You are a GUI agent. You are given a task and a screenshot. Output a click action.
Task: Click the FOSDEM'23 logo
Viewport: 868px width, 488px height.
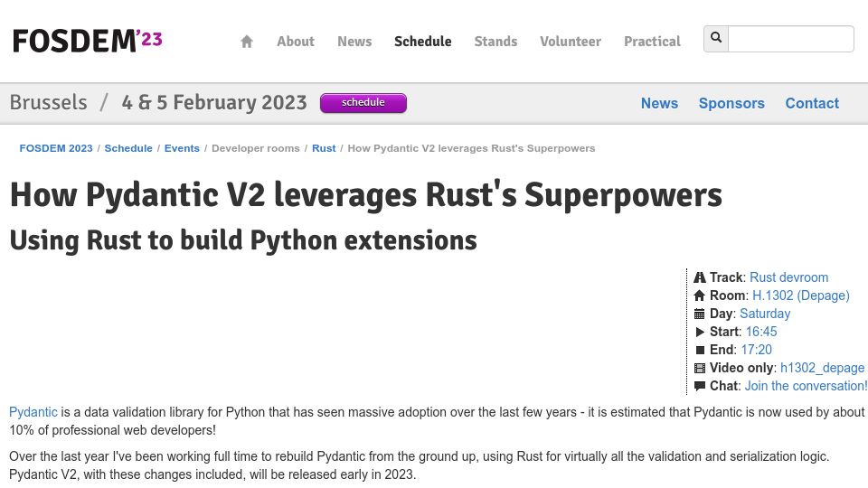88,41
